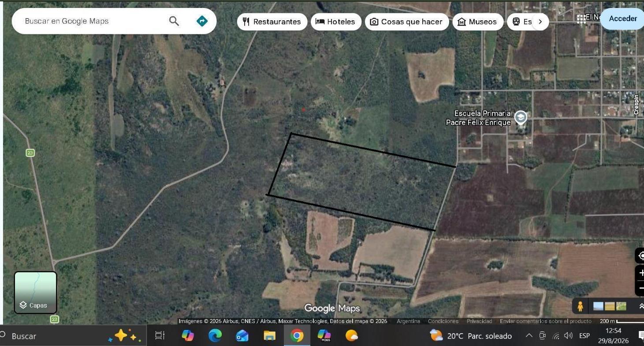Open File Explorer from the taskbar
644x346 pixels.
tap(269, 336)
